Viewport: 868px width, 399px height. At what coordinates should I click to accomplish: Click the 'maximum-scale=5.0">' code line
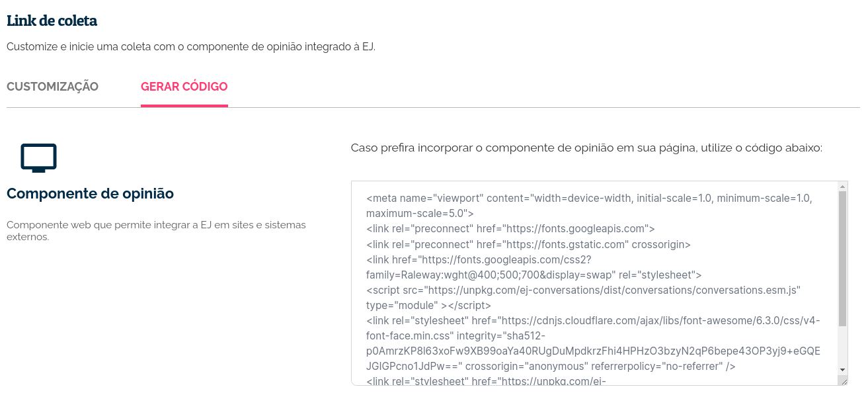point(420,214)
